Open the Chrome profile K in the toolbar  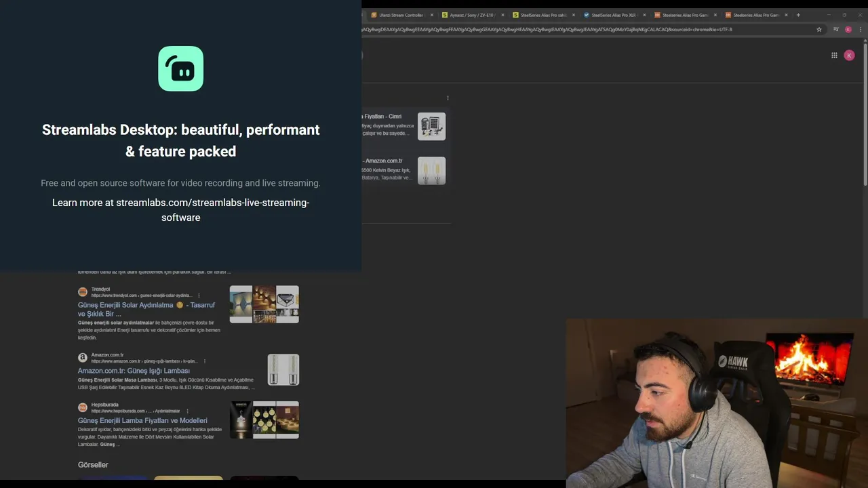[x=848, y=29]
